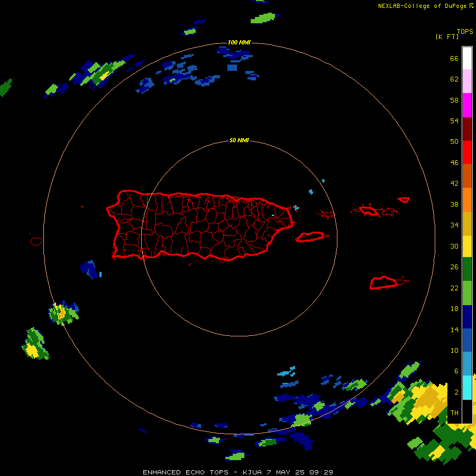Click the 62 legend value
This screenshot has width=476, height=476.
(x=454, y=79)
